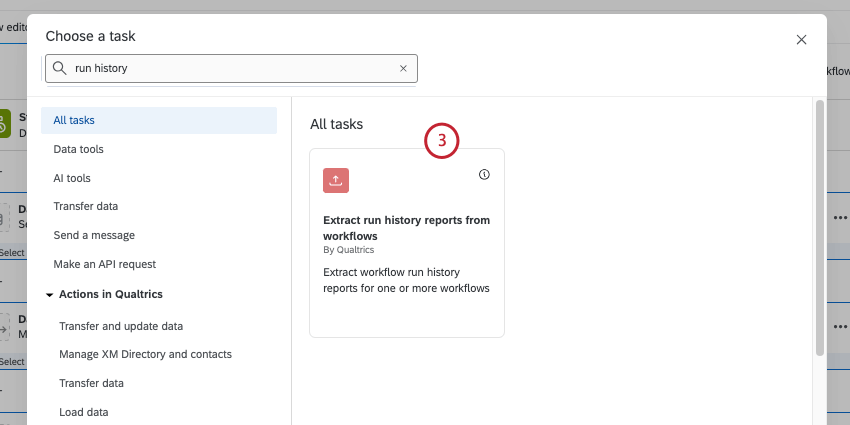Screen dimensions: 850x425
Task: Open the Data tools category
Action: click(x=78, y=149)
